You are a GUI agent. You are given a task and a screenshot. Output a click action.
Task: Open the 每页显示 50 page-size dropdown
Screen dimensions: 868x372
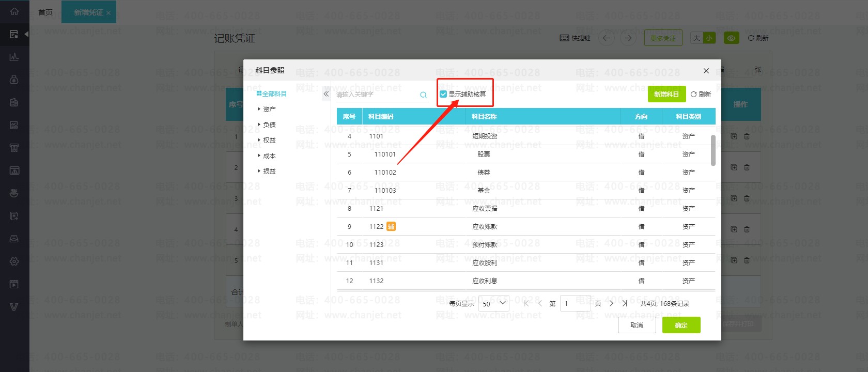pos(494,303)
